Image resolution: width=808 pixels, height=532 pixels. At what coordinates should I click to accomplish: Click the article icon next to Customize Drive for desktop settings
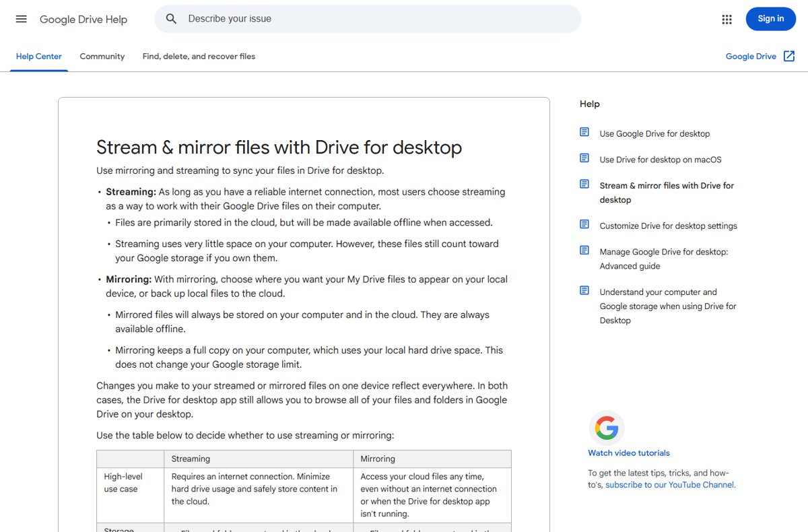[x=584, y=224]
